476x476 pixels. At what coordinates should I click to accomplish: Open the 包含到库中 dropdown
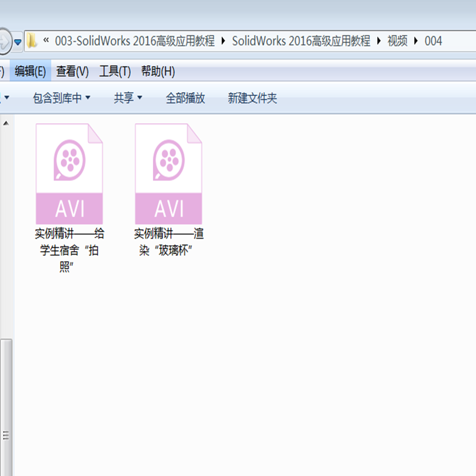click(x=62, y=98)
